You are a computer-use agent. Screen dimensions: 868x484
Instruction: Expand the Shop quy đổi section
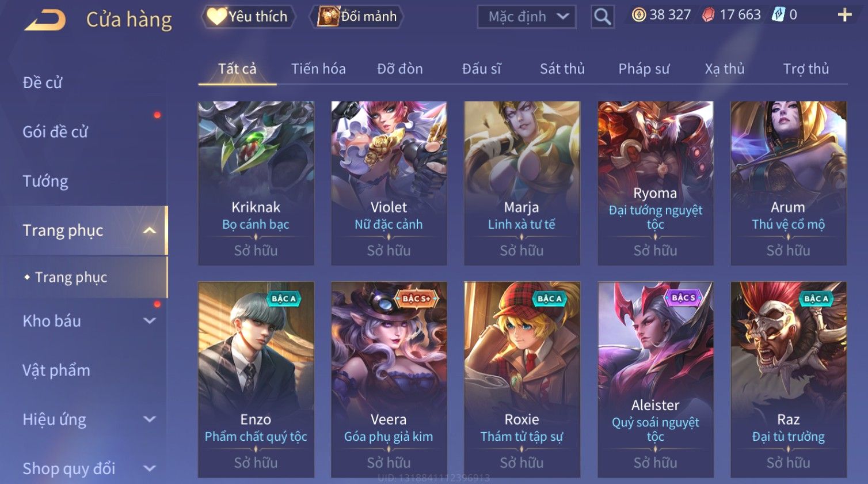150,468
